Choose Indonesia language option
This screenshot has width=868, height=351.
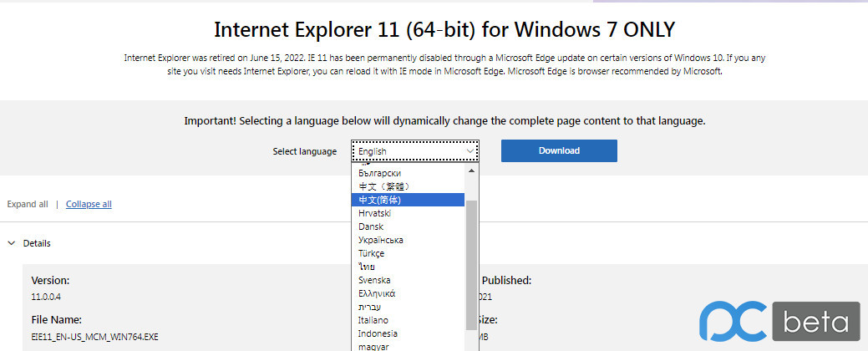[408, 333]
